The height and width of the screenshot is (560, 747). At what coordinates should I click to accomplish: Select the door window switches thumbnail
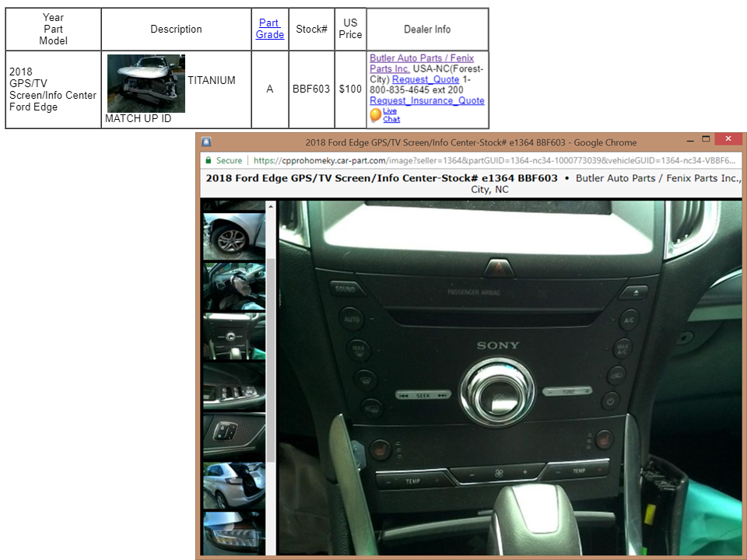(x=234, y=387)
